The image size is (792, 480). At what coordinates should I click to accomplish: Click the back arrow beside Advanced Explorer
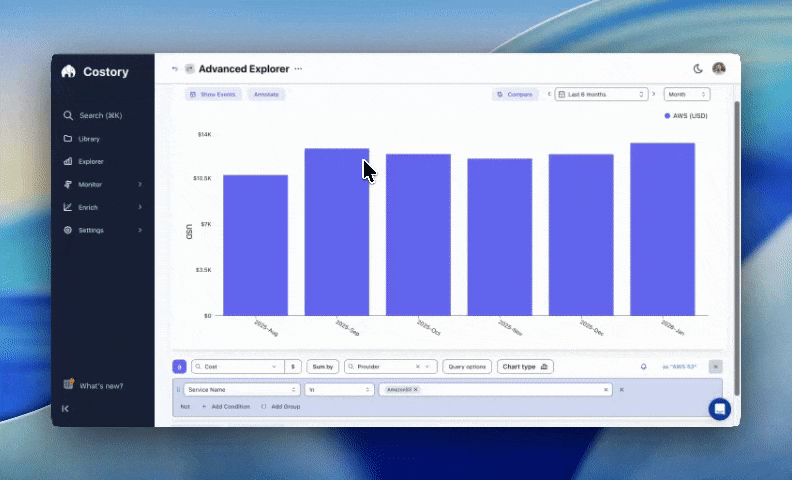tap(175, 69)
